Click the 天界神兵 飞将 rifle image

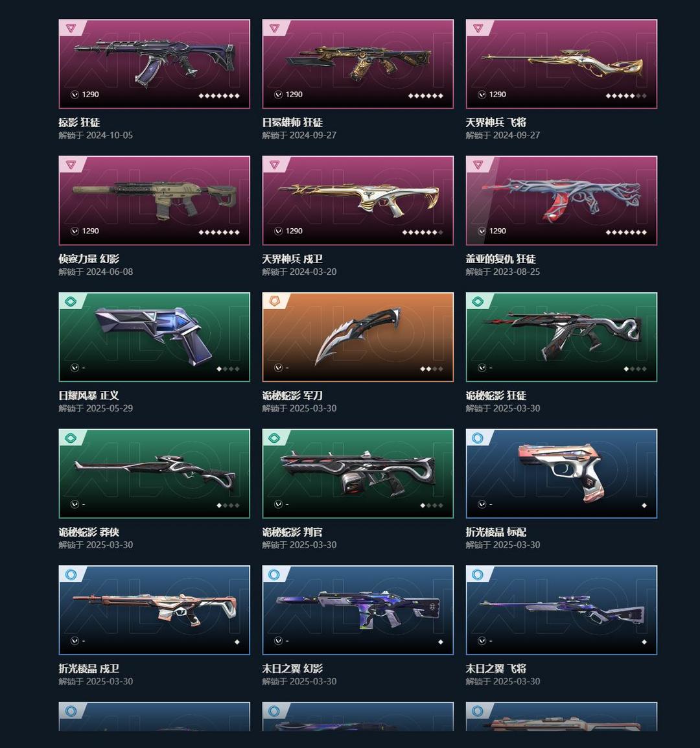pos(562,64)
